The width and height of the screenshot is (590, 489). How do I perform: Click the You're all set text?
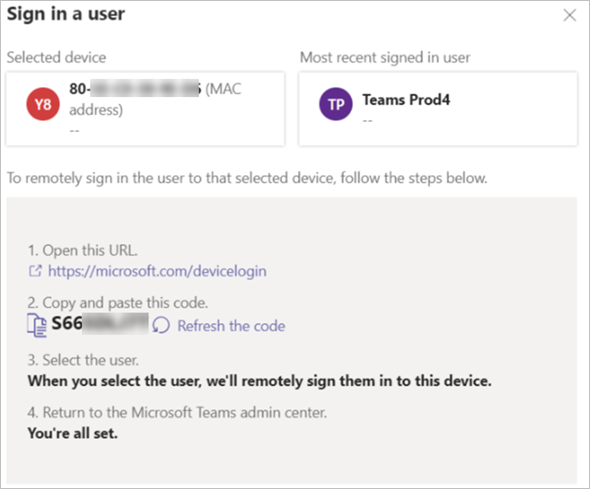73,433
